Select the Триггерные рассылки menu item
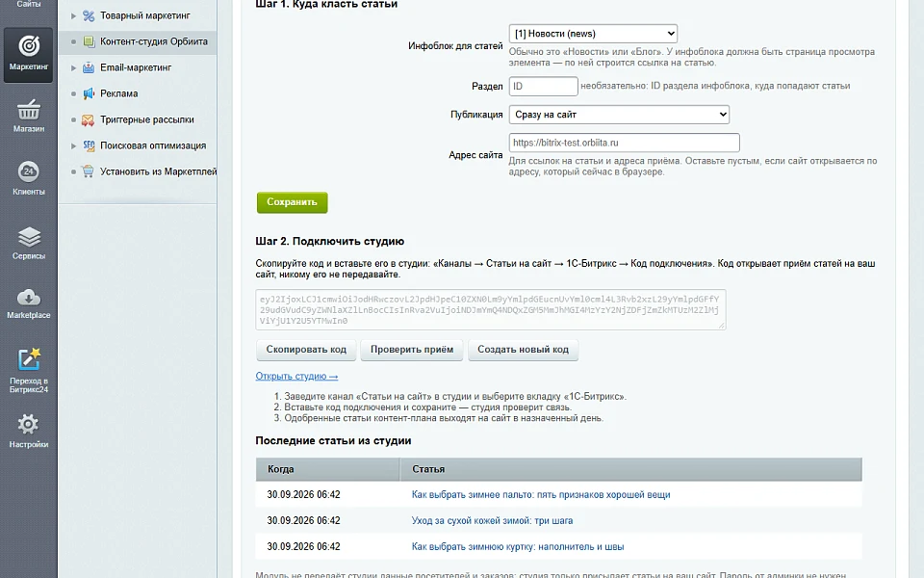This screenshot has height=578, width=924. 146,119
